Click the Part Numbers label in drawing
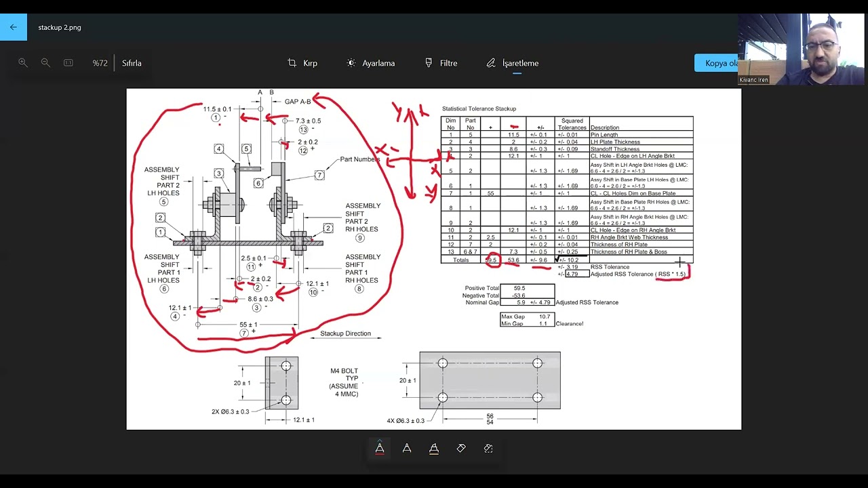The image size is (868, 488). coord(360,159)
